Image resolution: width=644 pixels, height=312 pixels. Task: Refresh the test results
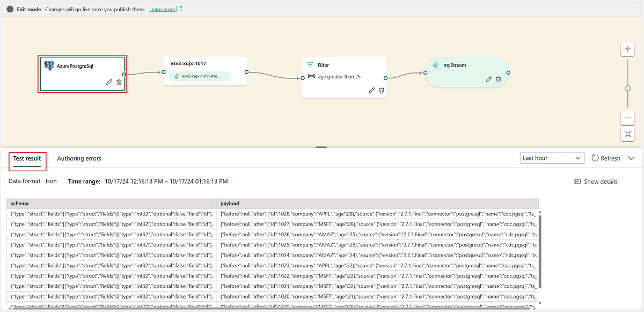pyautogui.click(x=606, y=158)
